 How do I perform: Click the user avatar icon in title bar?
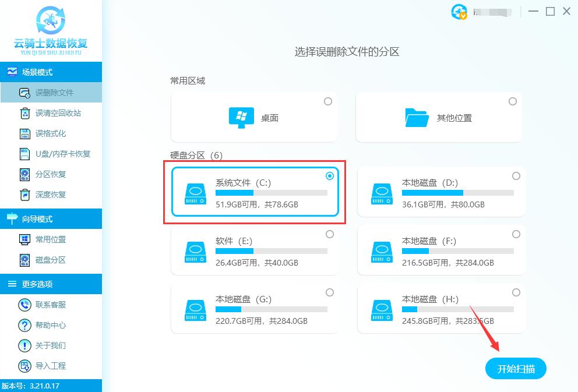coord(459,12)
